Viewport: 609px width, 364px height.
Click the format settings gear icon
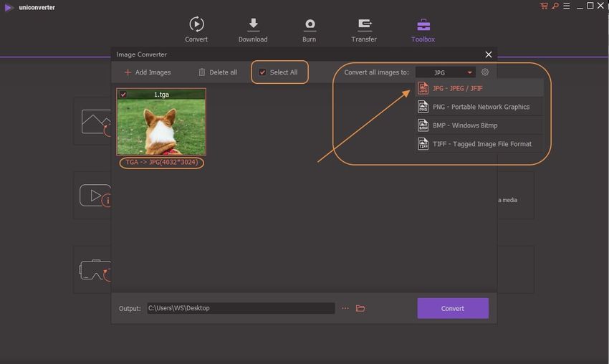pos(485,72)
